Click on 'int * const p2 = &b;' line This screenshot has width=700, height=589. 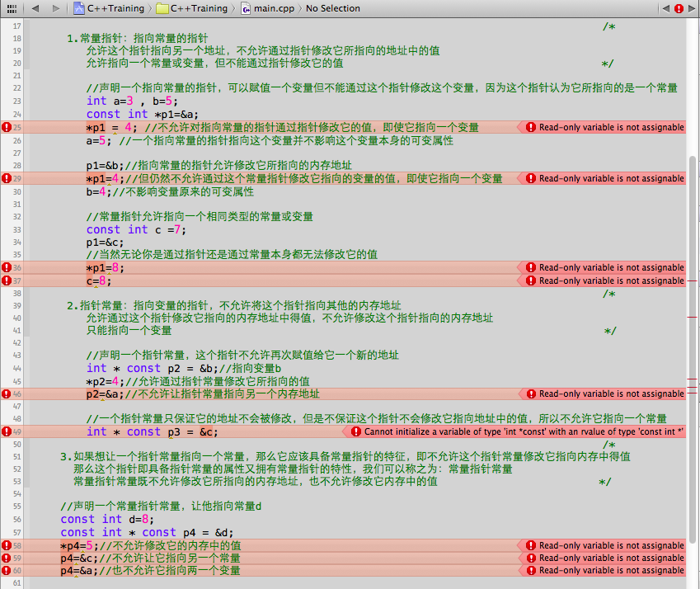(x=153, y=369)
